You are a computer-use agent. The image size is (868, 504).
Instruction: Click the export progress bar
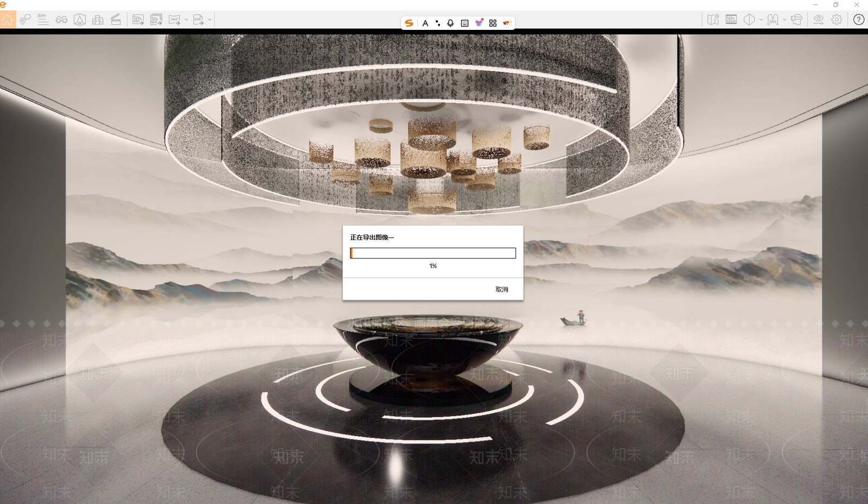(x=433, y=253)
